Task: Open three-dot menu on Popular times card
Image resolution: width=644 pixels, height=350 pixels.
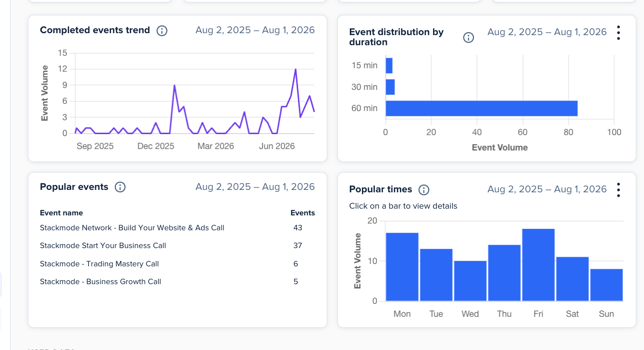Action: click(x=619, y=190)
